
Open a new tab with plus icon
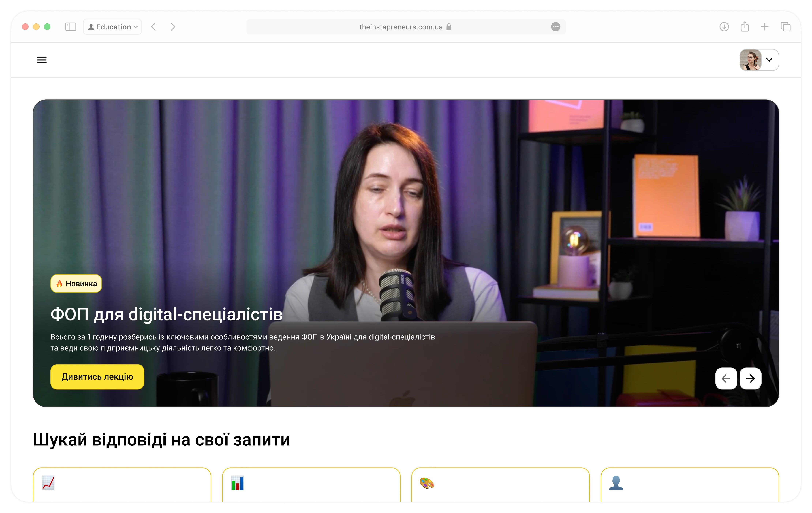pyautogui.click(x=765, y=27)
